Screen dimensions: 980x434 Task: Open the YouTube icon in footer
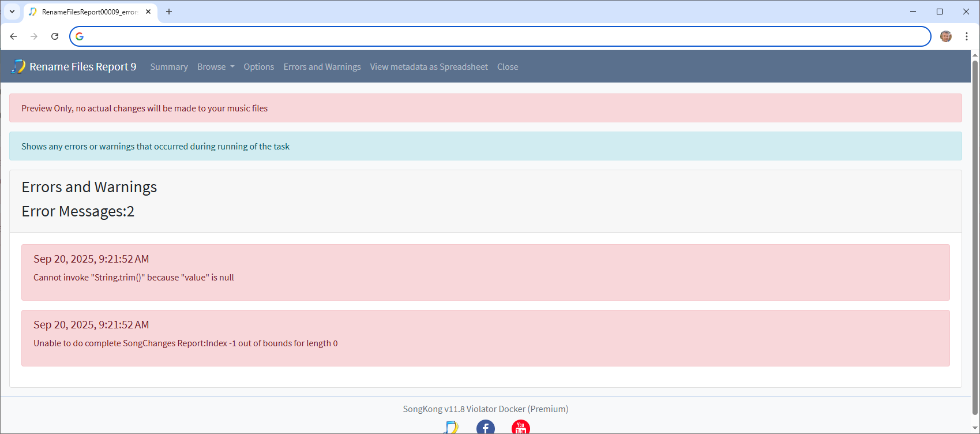point(520,428)
